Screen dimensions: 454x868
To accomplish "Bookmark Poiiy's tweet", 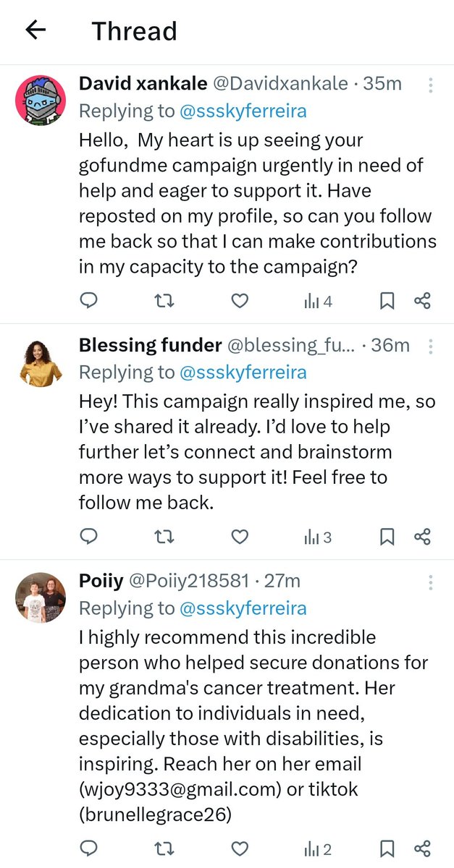I will (x=387, y=848).
